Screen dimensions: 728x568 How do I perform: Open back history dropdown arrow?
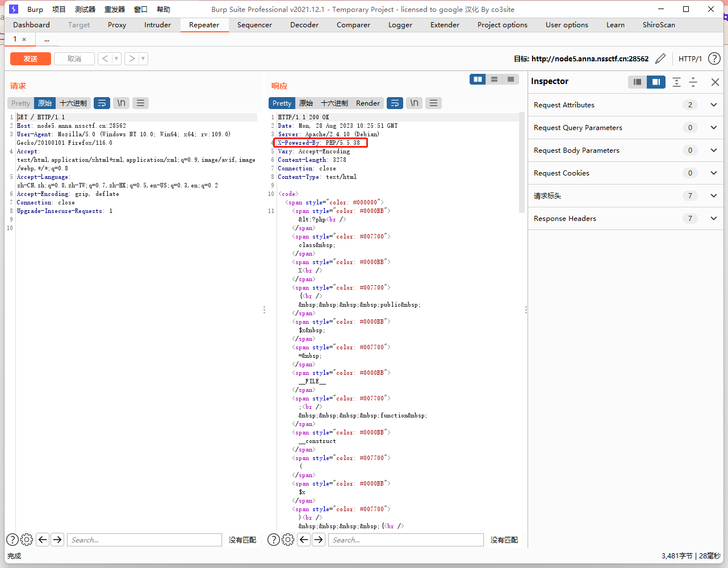pos(116,59)
